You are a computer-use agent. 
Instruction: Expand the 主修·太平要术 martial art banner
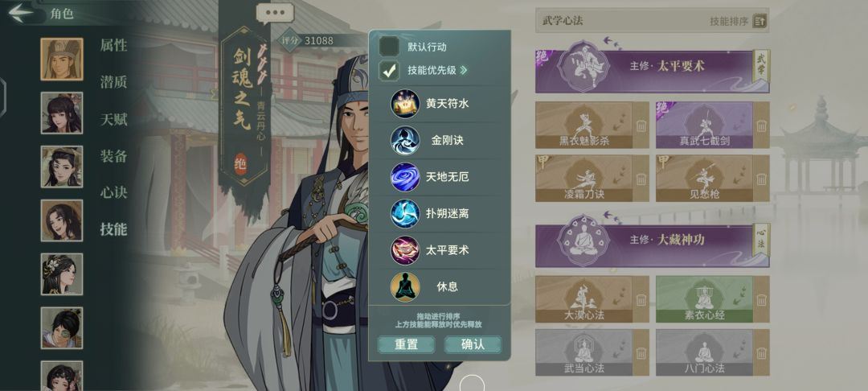(652, 67)
